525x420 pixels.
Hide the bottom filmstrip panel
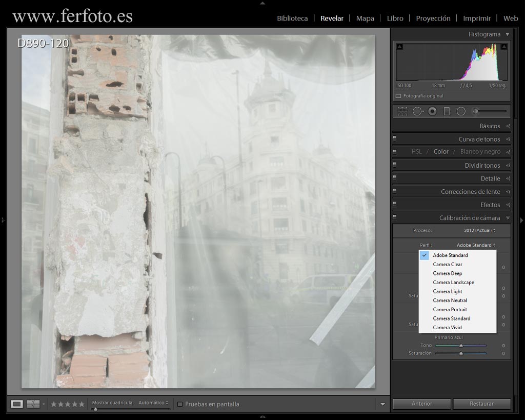[x=262, y=417]
